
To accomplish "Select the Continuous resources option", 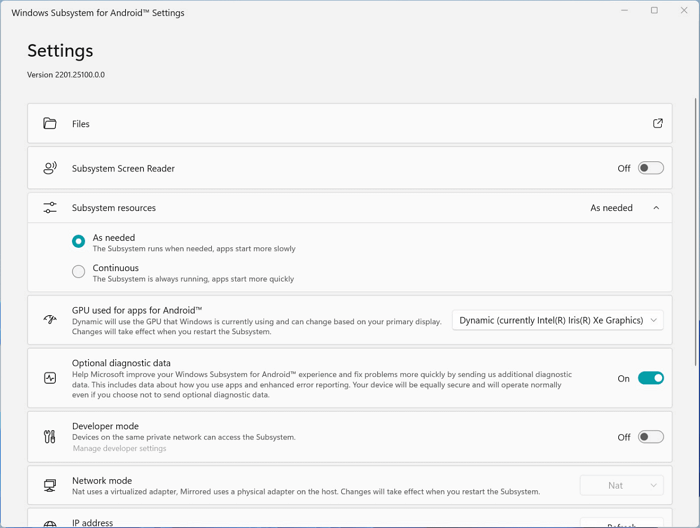I will (78, 272).
